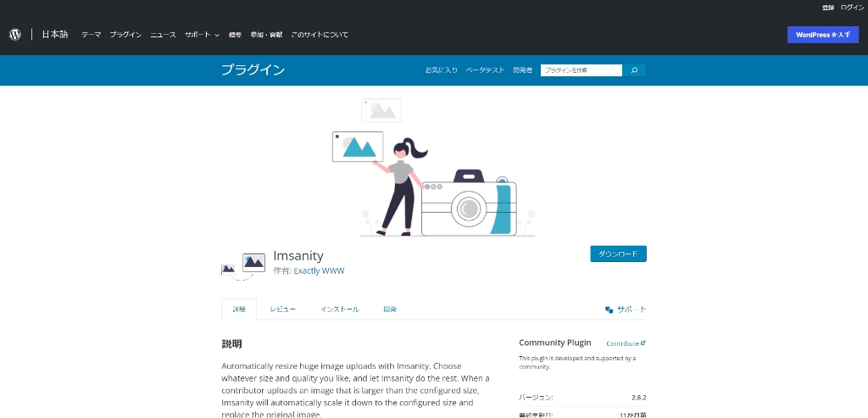868x418 pixels.
Task: Click the WordPress を入手 button
Action: coord(822,35)
